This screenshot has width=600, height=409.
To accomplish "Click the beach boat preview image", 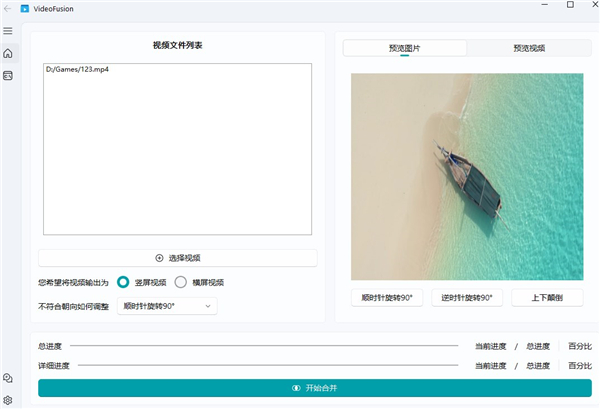I will pos(467,176).
